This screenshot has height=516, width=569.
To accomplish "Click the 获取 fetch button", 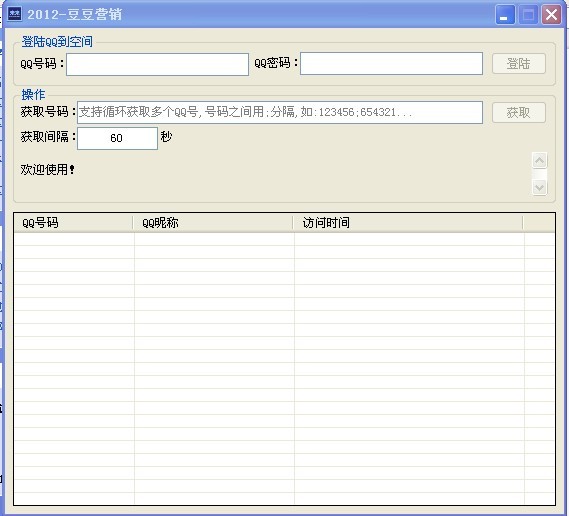I will point(519,112).
